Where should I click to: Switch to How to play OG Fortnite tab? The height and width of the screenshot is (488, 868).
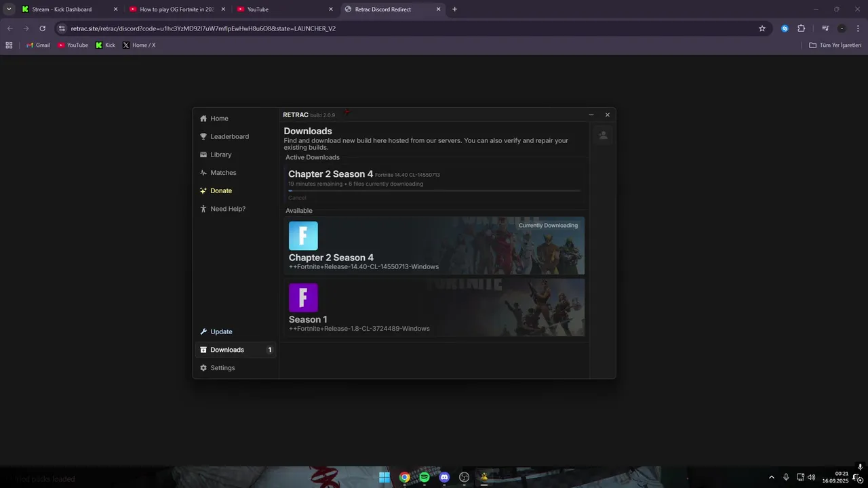[x=176, y=9]
